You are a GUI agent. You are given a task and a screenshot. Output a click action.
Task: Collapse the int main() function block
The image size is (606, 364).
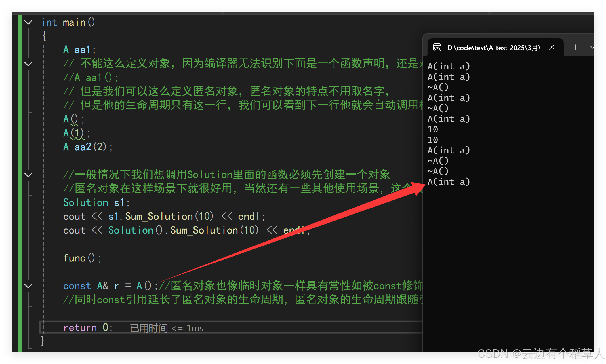tap(28, 22)
